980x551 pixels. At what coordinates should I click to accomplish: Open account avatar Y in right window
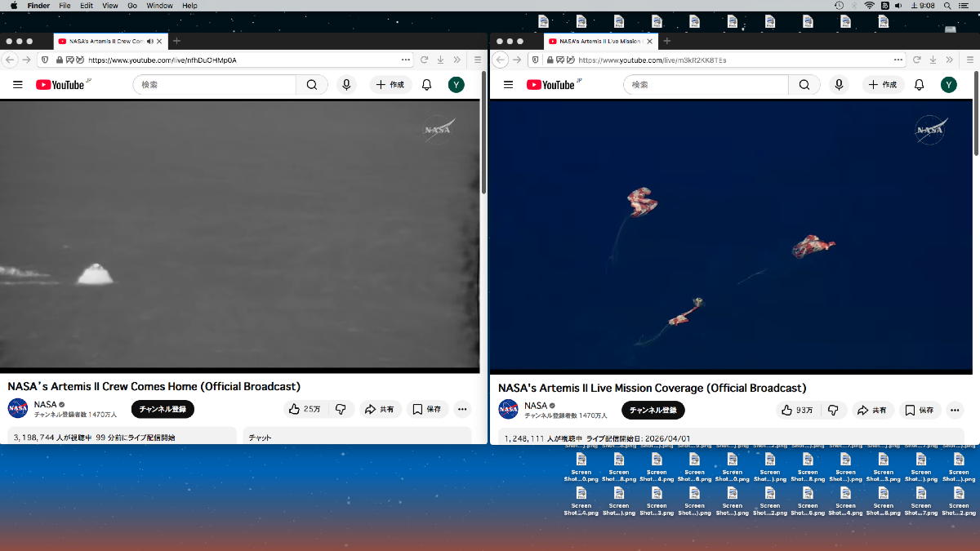coord(948,84)
